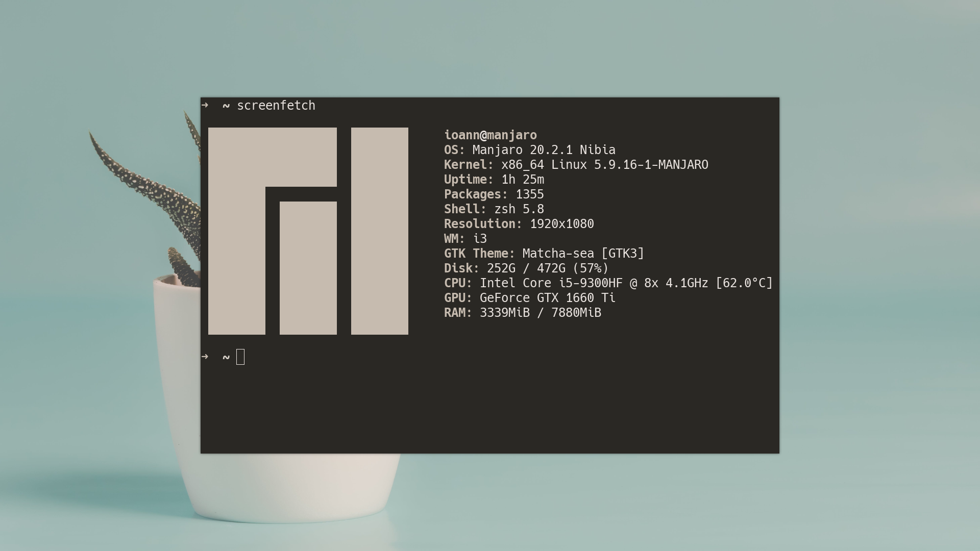Click the terminal cursor at the empty prompt

241,357
